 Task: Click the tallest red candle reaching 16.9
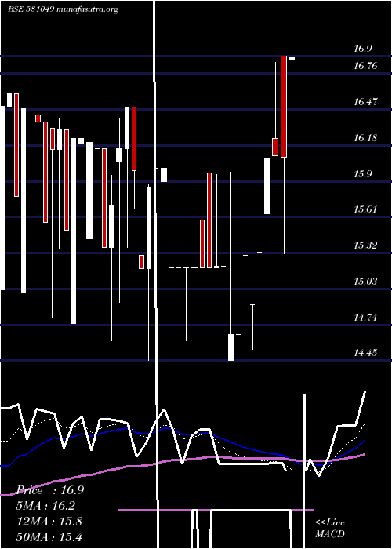284,107
